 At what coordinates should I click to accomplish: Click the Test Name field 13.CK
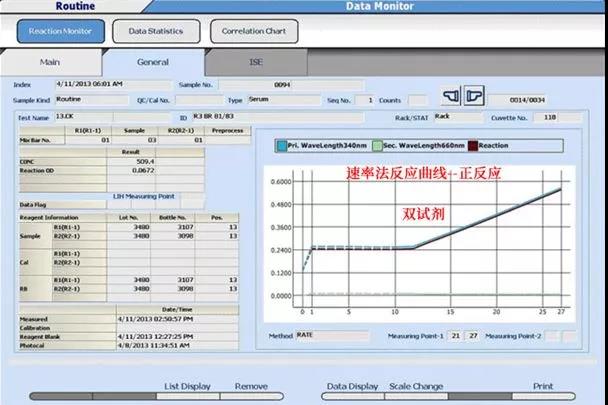(x=112, y=117)
